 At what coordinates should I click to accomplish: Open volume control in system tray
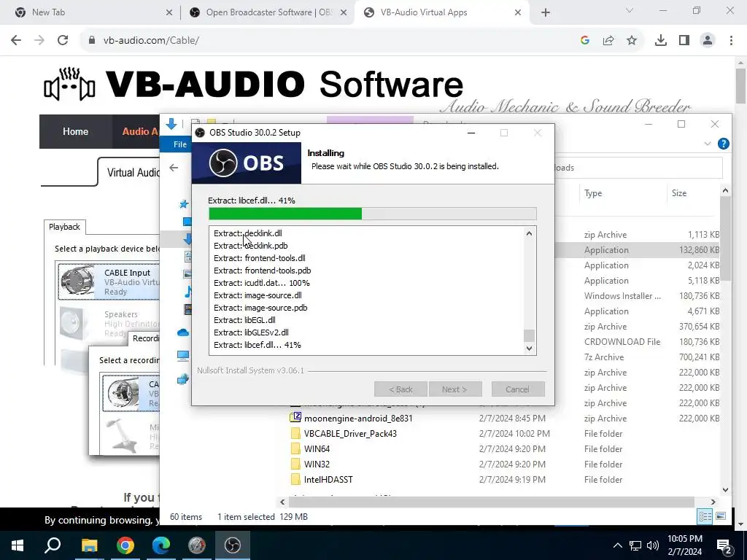[653, 545]
